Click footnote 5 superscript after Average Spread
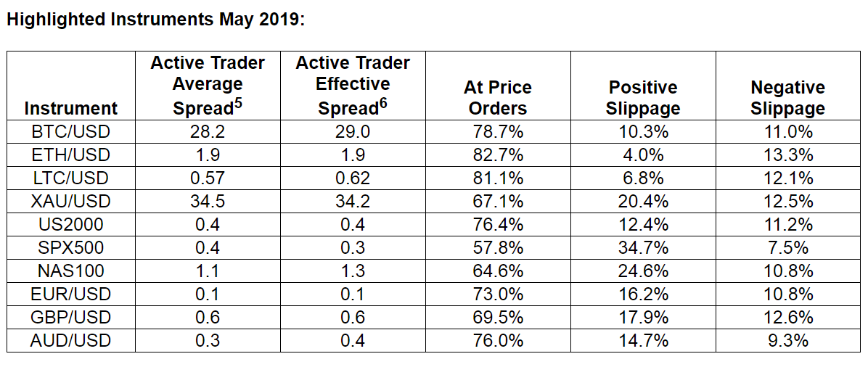 [237, 104]
